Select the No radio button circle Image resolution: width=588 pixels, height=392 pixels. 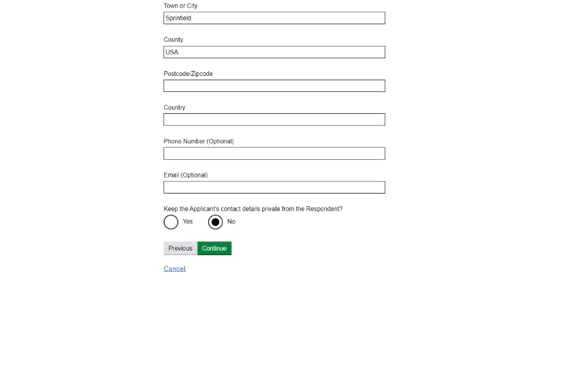tap(215, 222)
